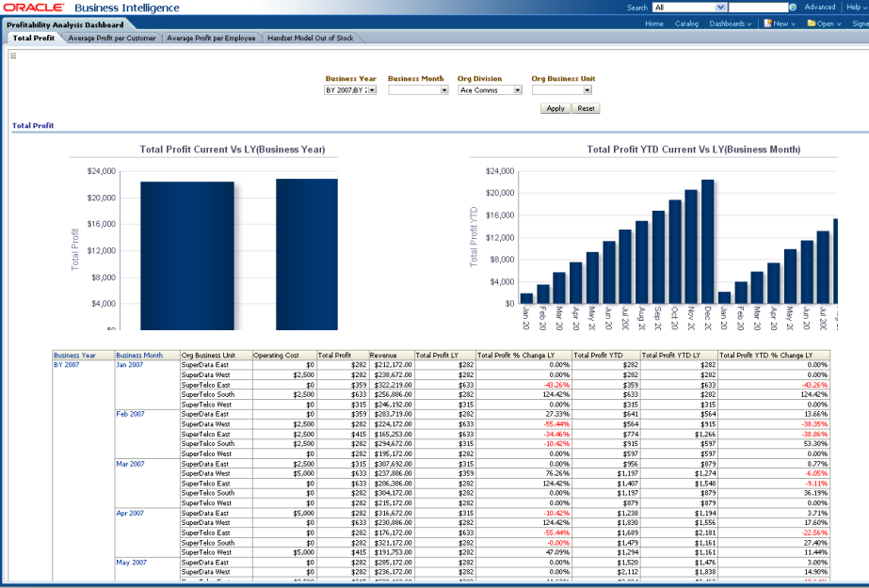Drill into Apr 2007 month link
Viewport: 869px width, 588px height.
(x=130, y=514)
